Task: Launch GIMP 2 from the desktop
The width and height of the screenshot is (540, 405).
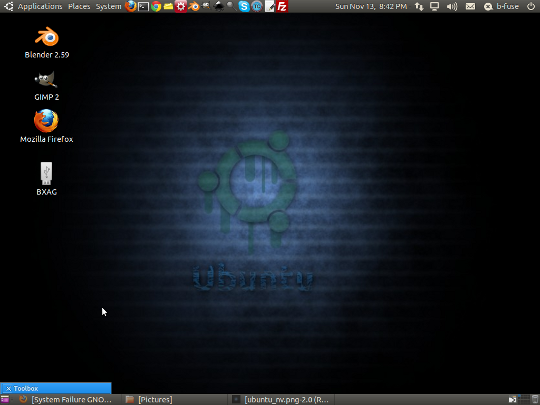Action: click(46, 86)
